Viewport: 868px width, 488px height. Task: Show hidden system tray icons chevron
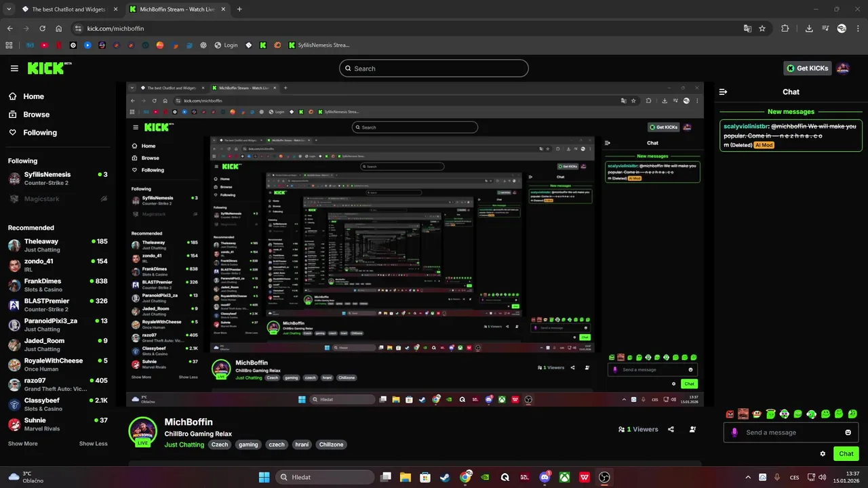pos(748,477)
